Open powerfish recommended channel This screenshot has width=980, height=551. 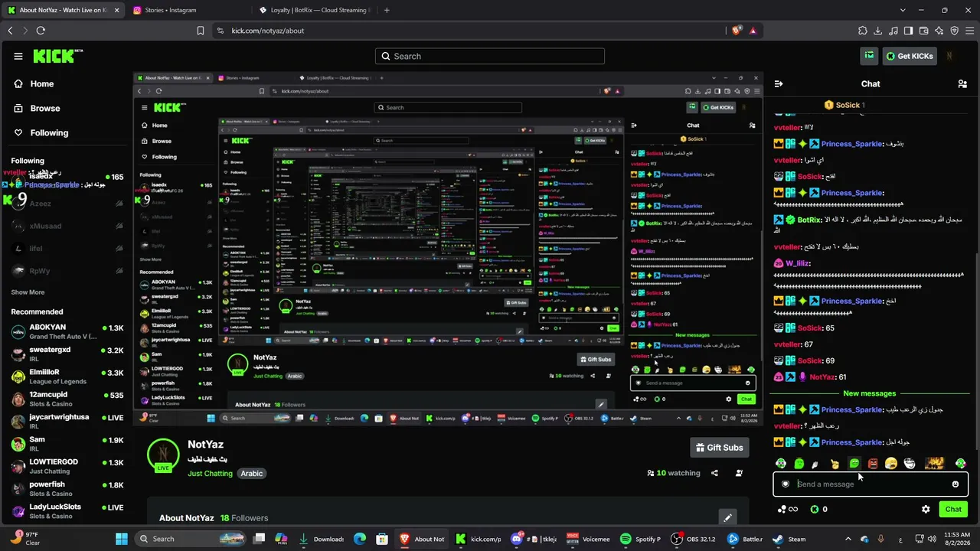click(67, 488)
